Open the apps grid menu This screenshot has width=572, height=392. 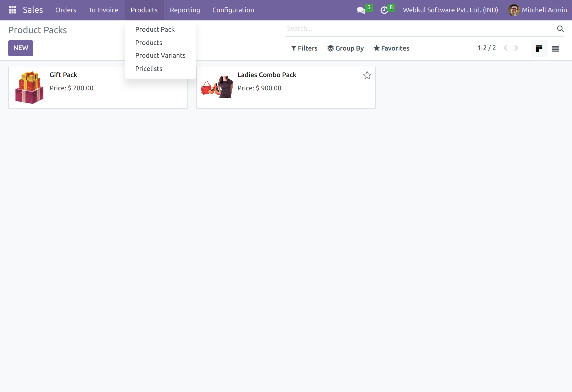click(x=12, y=10)
